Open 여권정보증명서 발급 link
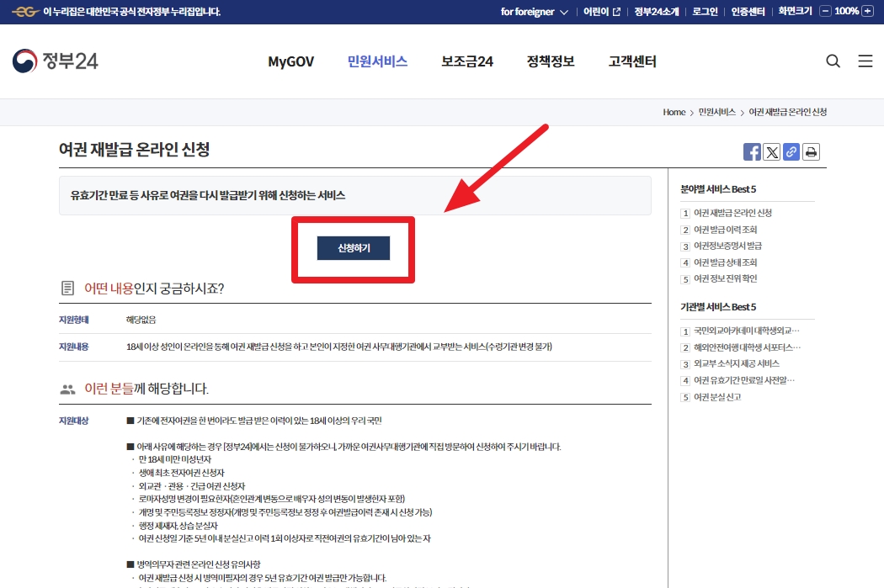Image resolution: width=884 pixels, height=588 pixels. point(727,246)
